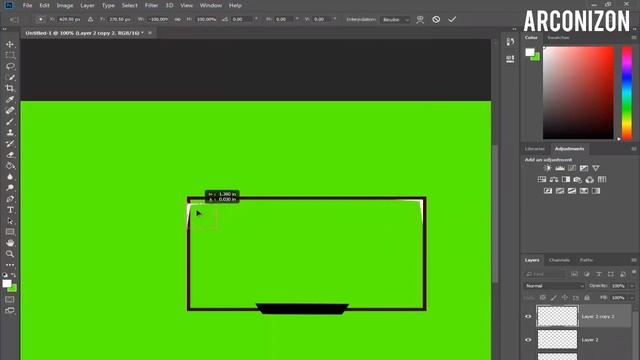Toggle the layer filter on/off switch
The height and width of the screenshot is (360, 640).
(x=634, y=272)
